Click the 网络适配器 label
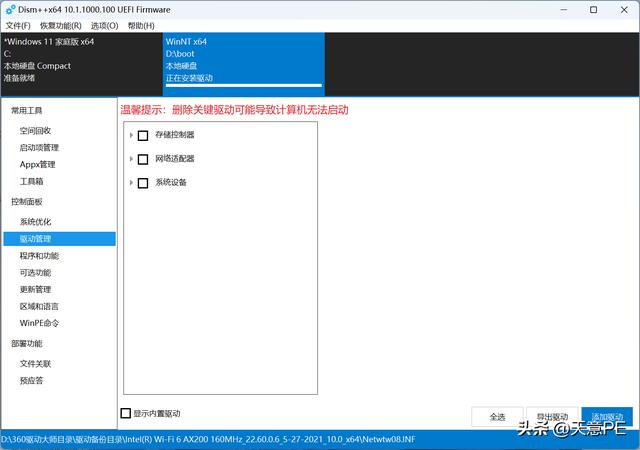The image size is (640, 450). point(175,158)
